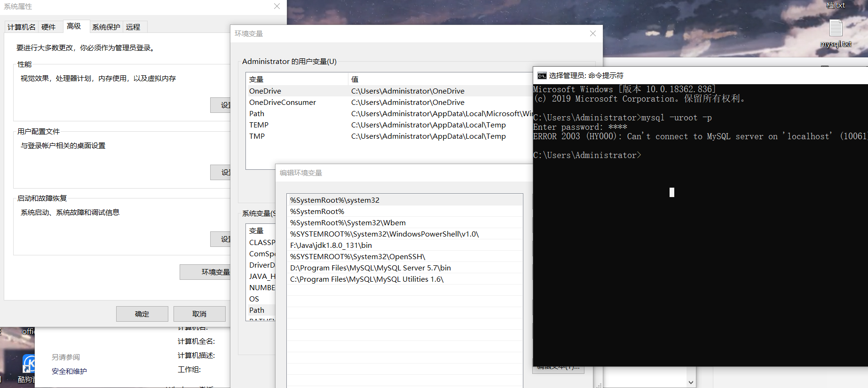Switch to the 硬件 tab
This screenshot has height=388, width=868.
pos(48,27)
